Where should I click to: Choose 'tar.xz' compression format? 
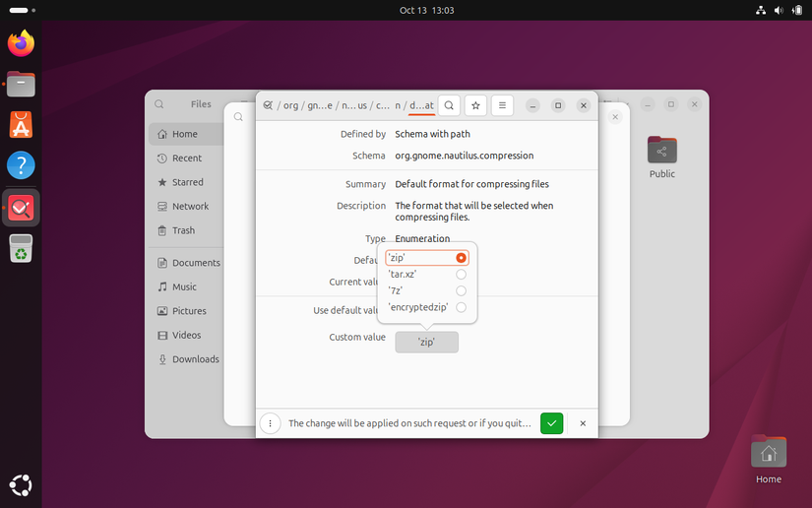[x=461, y=275]
